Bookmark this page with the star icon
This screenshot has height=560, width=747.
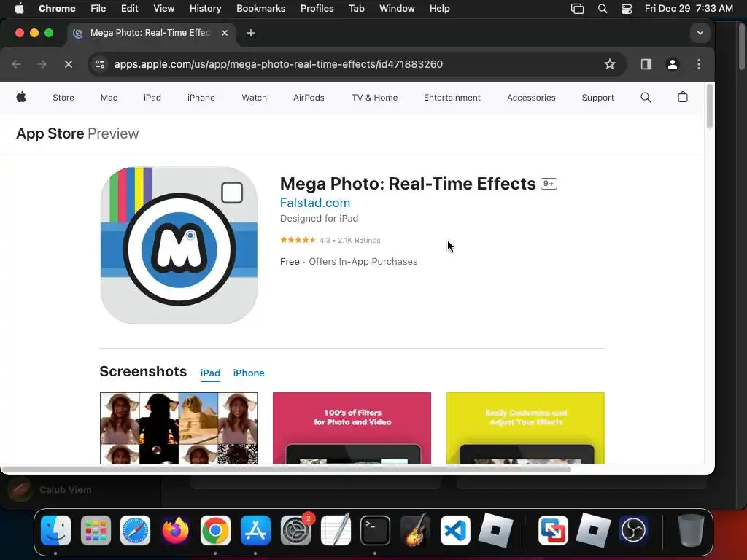610,64
